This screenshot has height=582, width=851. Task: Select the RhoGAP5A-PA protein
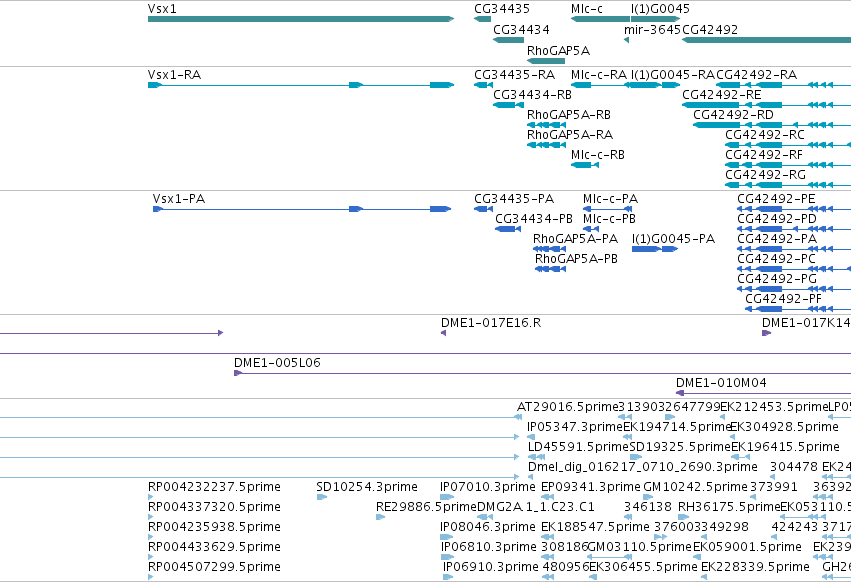pyautogui.click(x=549, y=249)
